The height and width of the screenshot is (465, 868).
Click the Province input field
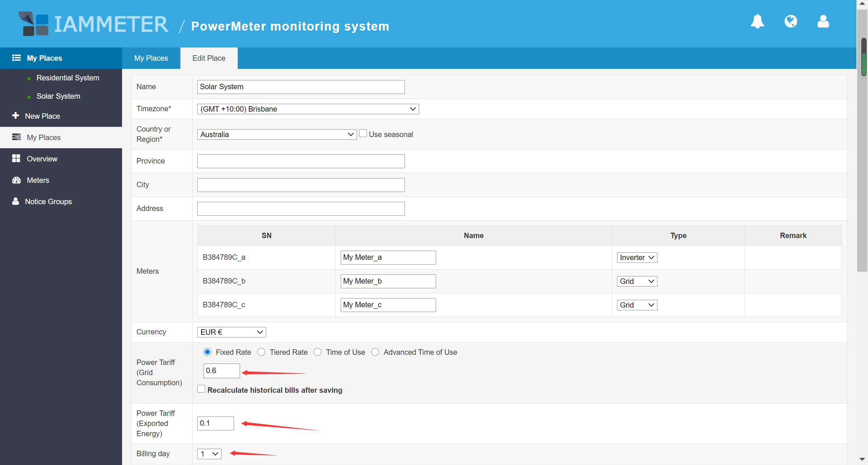tap(301, 161)
